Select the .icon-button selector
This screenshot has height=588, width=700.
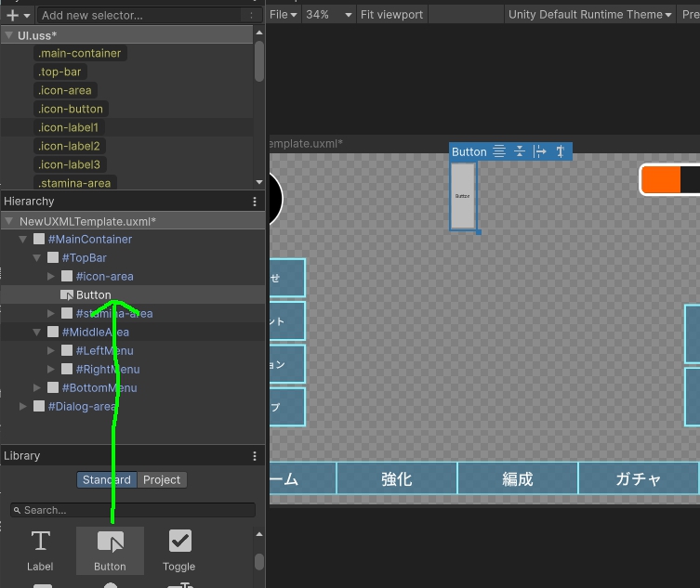click(x=71, y=109)
